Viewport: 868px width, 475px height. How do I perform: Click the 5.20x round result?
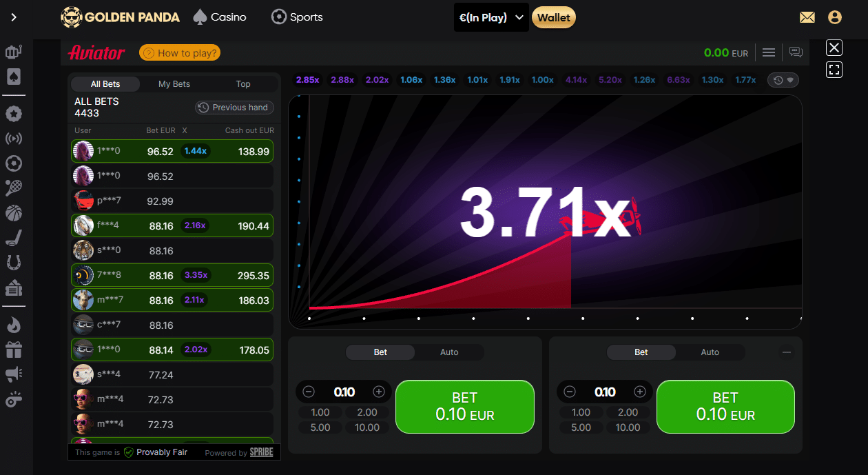[610, 80]
